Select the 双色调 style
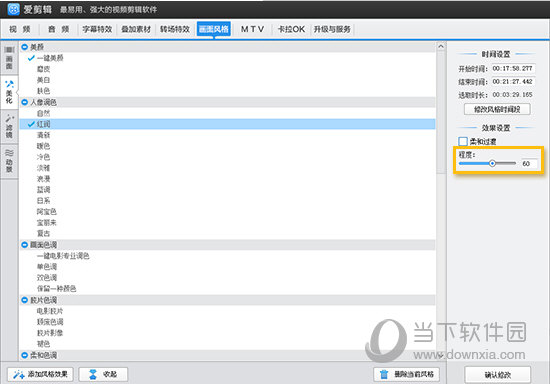 pos(47,277)
